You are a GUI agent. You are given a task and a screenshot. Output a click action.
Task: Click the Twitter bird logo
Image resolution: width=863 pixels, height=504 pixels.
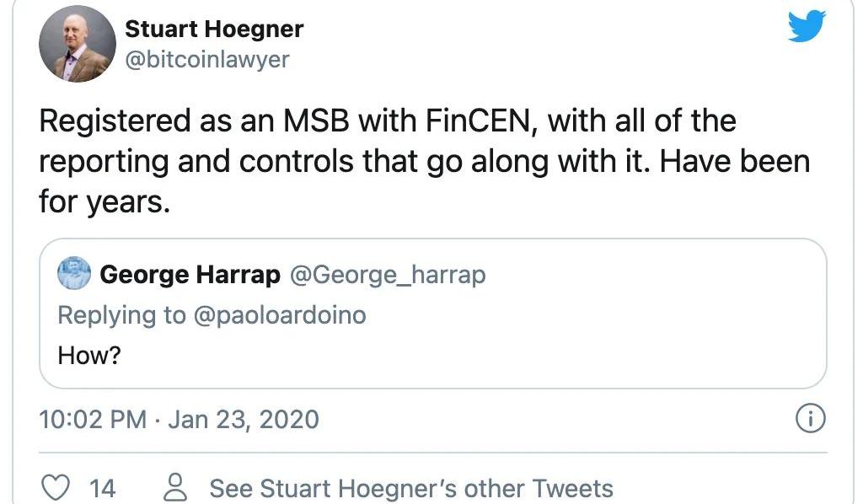coord(806,28)
